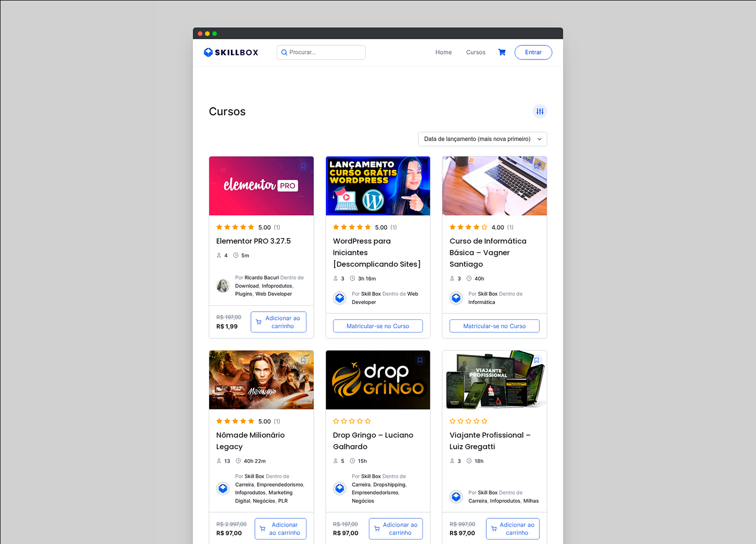Open the Elementor PRO 3.27.5 title link
The image size is (756, 544).
point(254,241)
